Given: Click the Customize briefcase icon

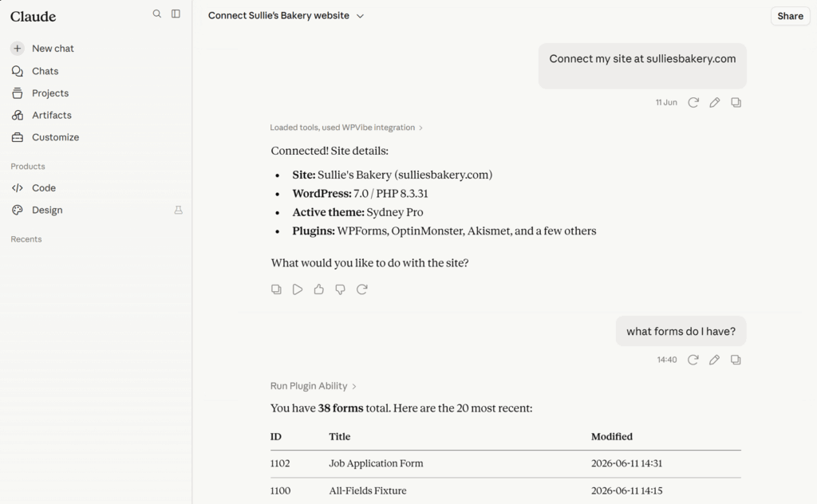Looking at the screenshot, I should coord(18,137).
